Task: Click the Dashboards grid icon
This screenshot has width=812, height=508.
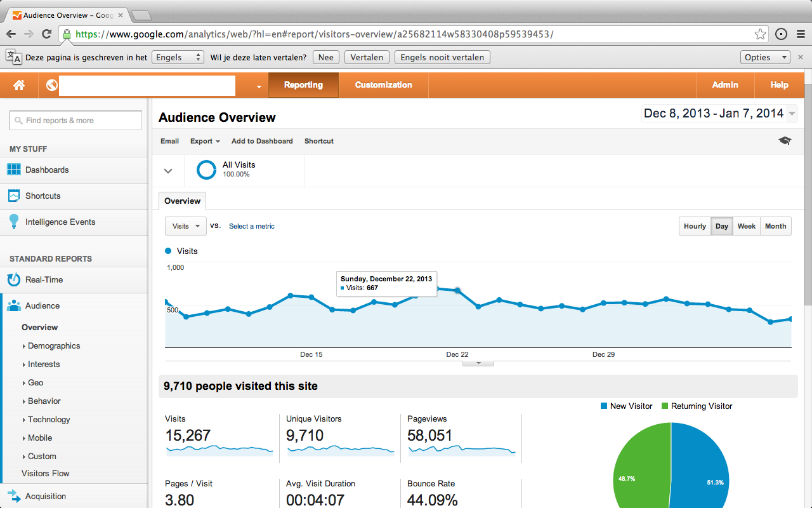Action: (13, 170)
